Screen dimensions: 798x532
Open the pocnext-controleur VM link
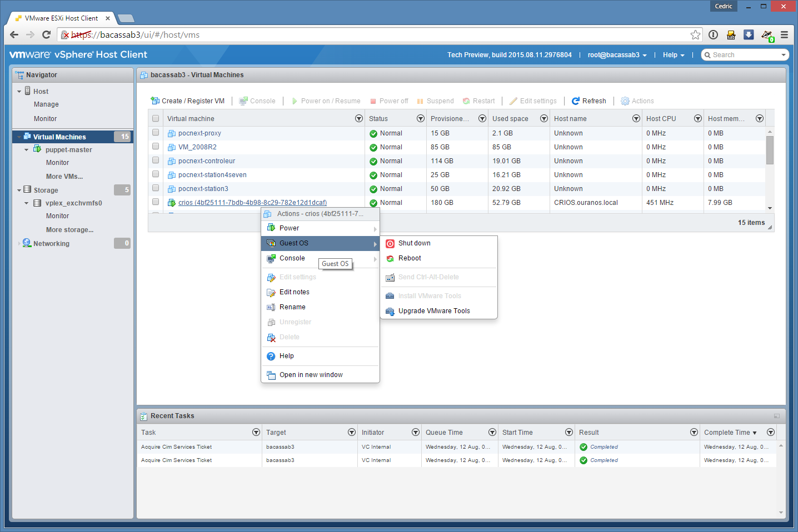[207, 161]
